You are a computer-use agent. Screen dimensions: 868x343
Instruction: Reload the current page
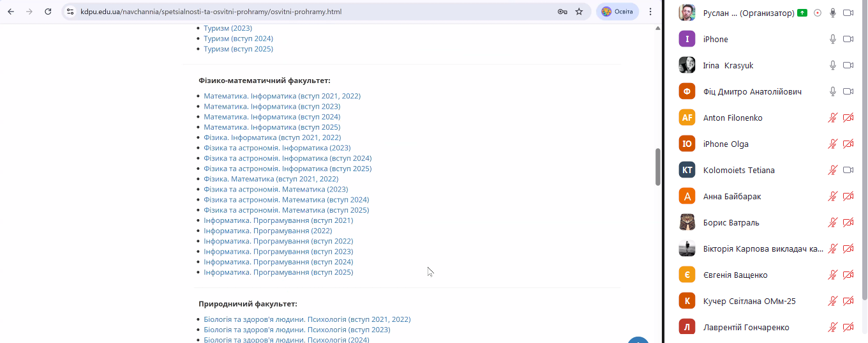pos(48,11)
